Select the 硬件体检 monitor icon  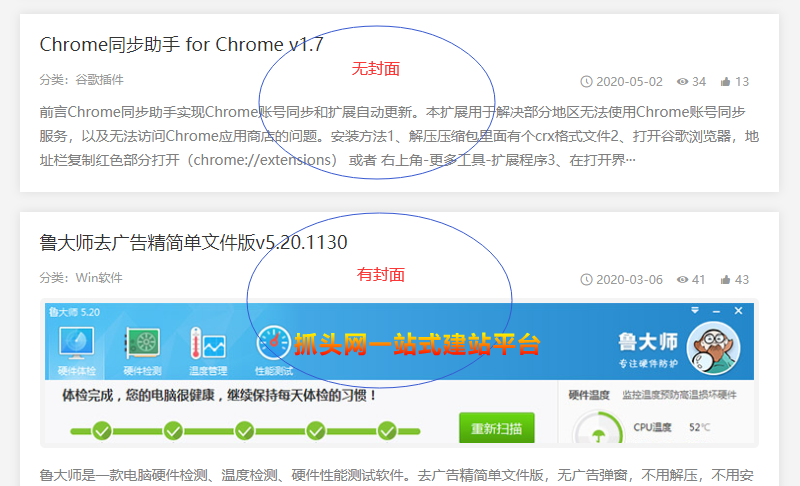(77, 343)
